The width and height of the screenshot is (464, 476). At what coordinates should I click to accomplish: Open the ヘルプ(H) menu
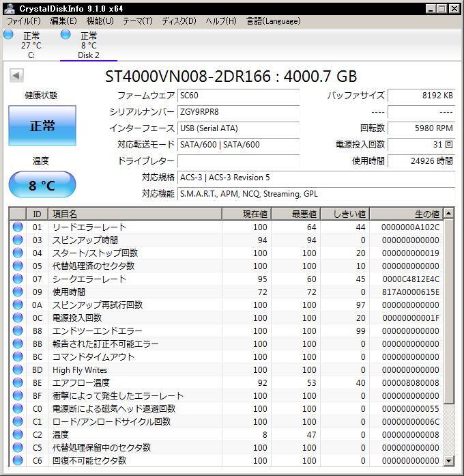(221, 21)
